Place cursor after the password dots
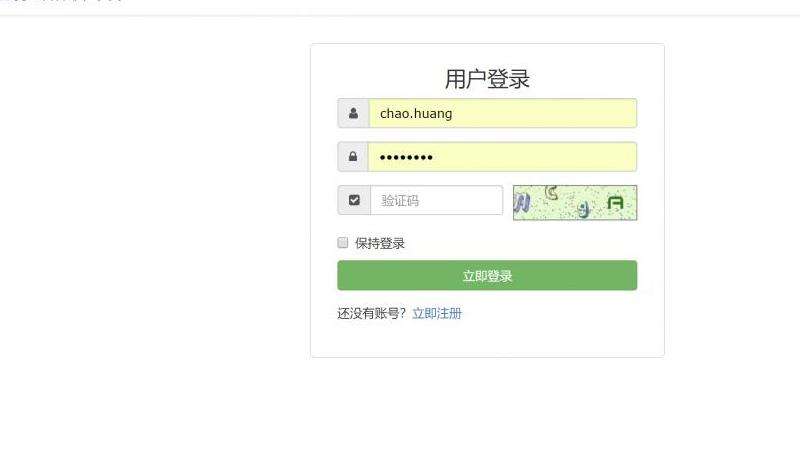This screenshot has width=800, height=463. (x=435, y=157)
